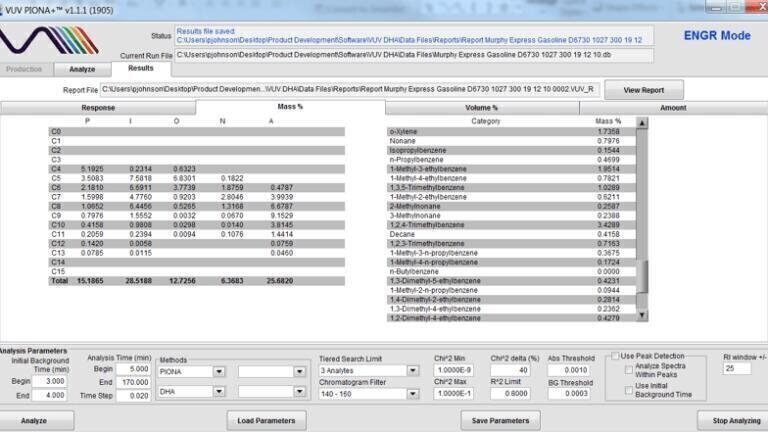Switch to the Analyze tab

(x=82, y=69)
